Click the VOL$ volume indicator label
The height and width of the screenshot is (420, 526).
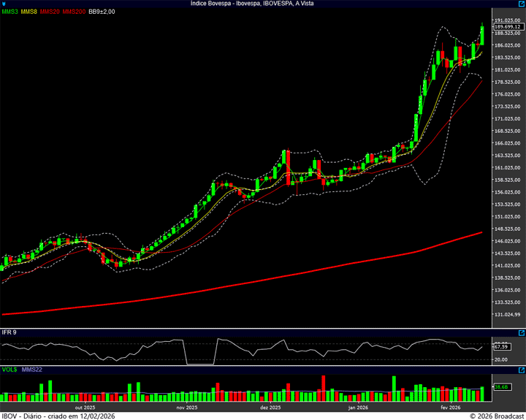point(9,370)
